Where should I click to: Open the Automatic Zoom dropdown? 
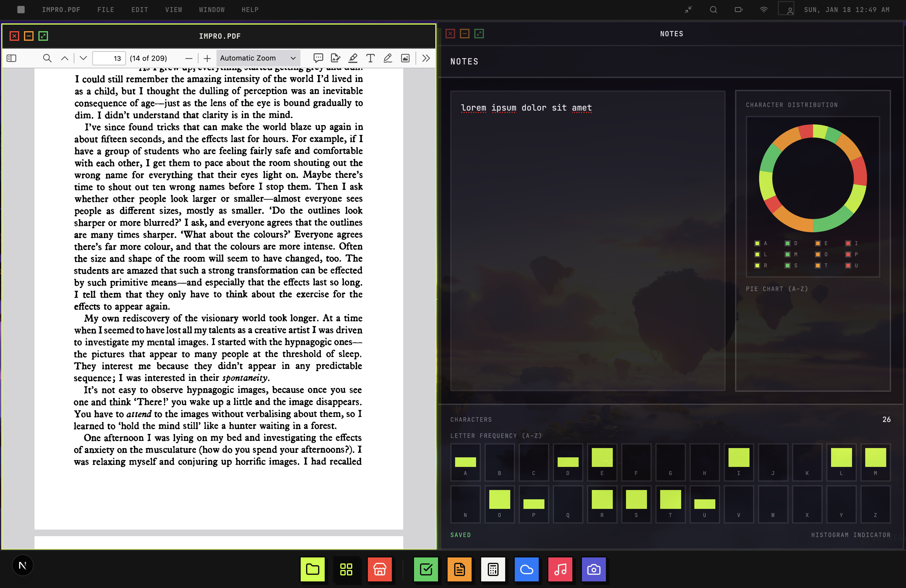(x=258, y=58)
